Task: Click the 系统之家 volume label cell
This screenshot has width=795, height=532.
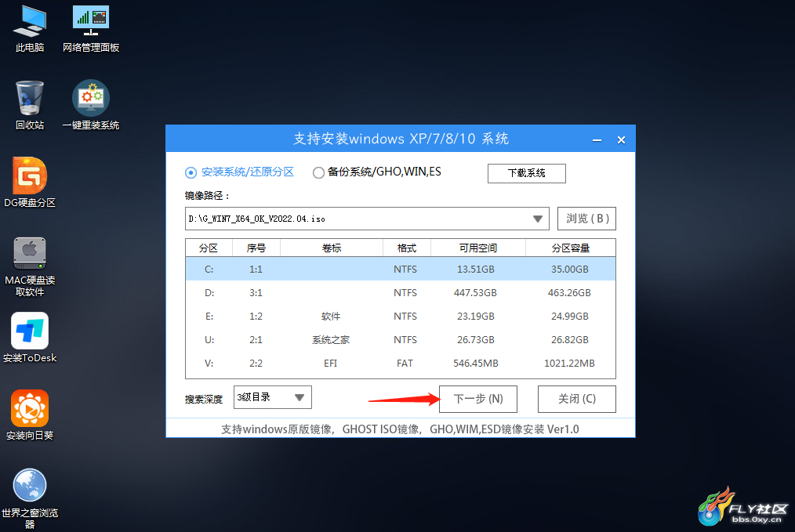Action: click(x=331, y=340)
